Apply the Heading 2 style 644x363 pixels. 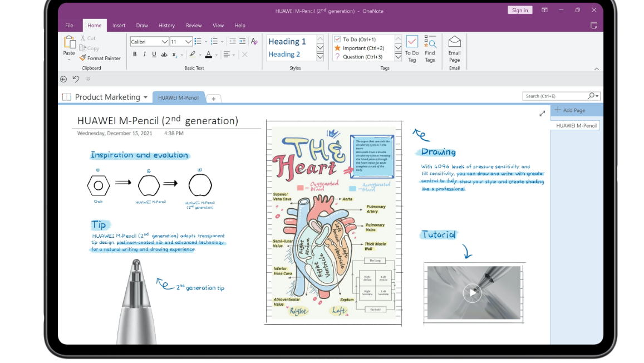coord(284,54)
